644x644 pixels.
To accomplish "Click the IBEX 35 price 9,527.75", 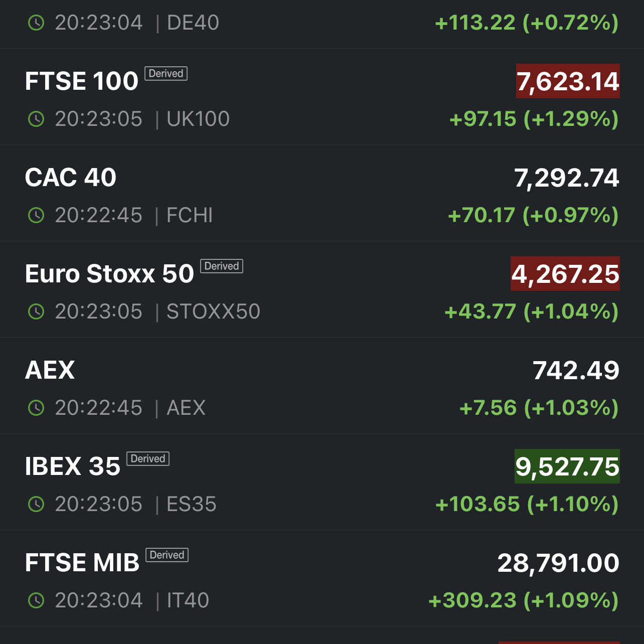I will click(567, 466).
